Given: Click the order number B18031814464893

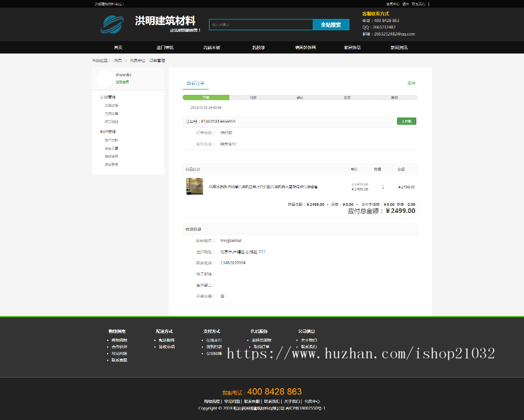Looking at the screenshot, I should (x=218, y=121).
